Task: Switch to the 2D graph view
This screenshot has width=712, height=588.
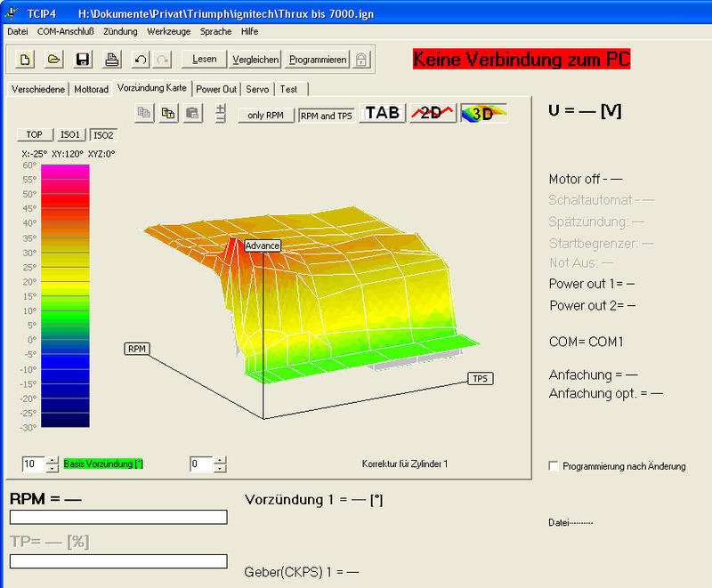Action: pyautogui.click(x=433, y=113)
